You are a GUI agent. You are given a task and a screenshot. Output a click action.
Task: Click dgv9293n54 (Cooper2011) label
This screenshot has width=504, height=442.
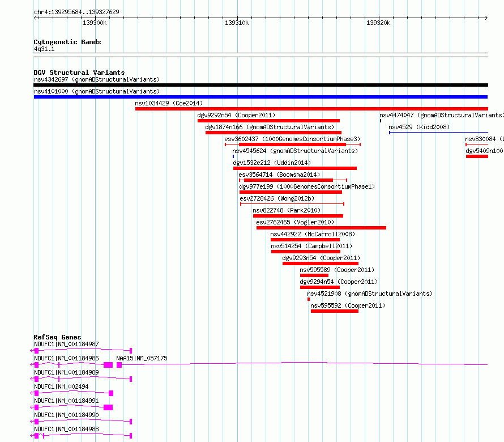[x=321, y=258]
